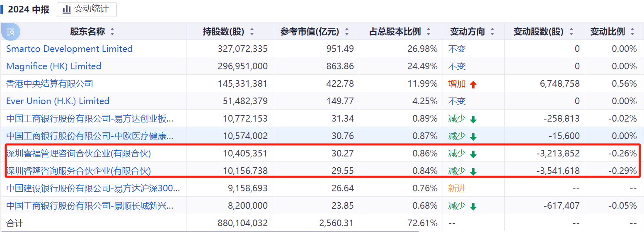Open 香港中央结算有限公司 shareholder link

coord(49,83)
